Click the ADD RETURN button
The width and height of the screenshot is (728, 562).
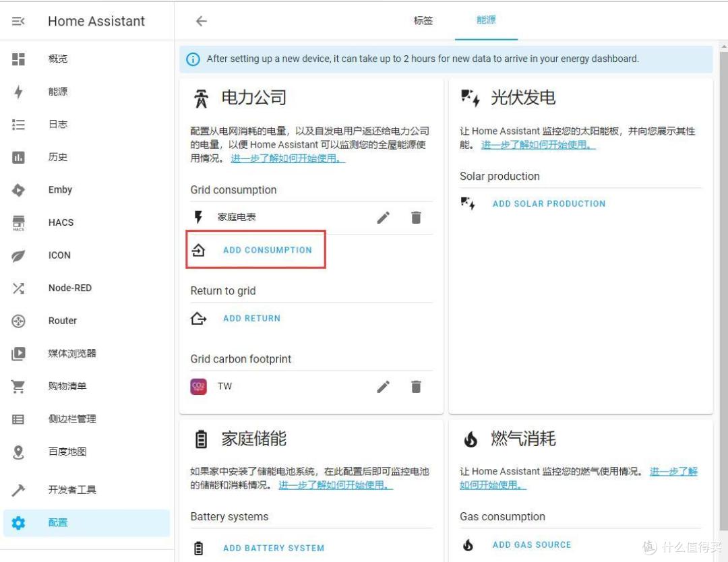click(251, 318)
